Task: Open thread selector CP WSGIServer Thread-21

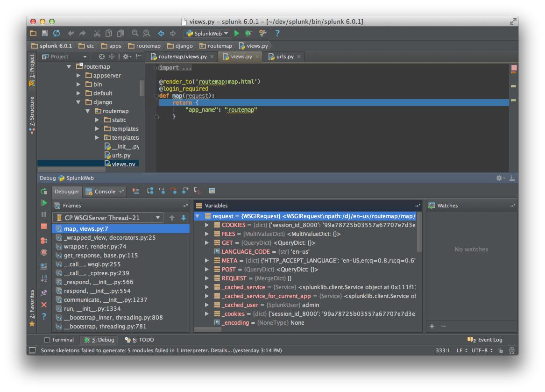Action: [108, 218]
